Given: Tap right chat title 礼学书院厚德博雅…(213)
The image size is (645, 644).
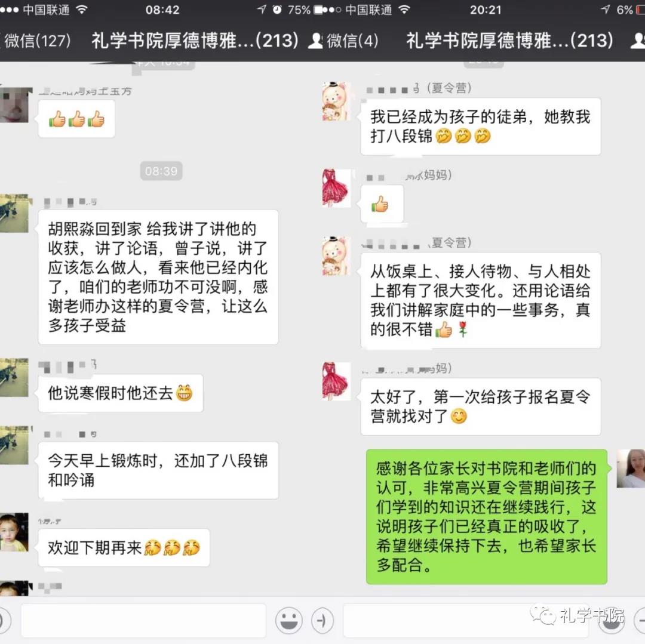Looking at the screenshot, I should click(509, 41).
